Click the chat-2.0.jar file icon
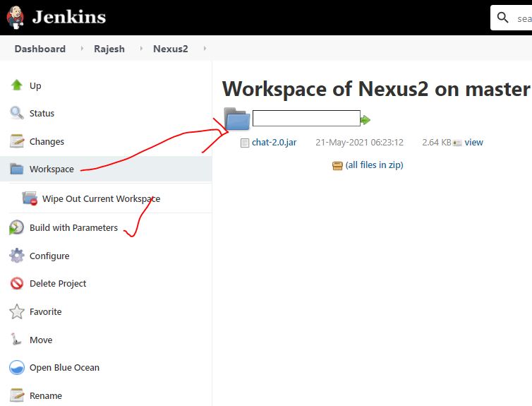Image resolution: width=532 pixels, height=406 pixels. pos(245,143)
